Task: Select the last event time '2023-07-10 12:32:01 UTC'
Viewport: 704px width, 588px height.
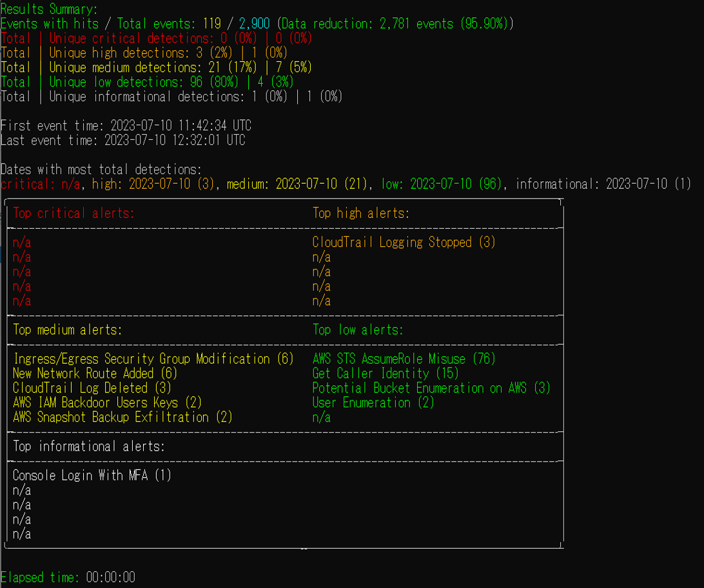Action: 175,140
